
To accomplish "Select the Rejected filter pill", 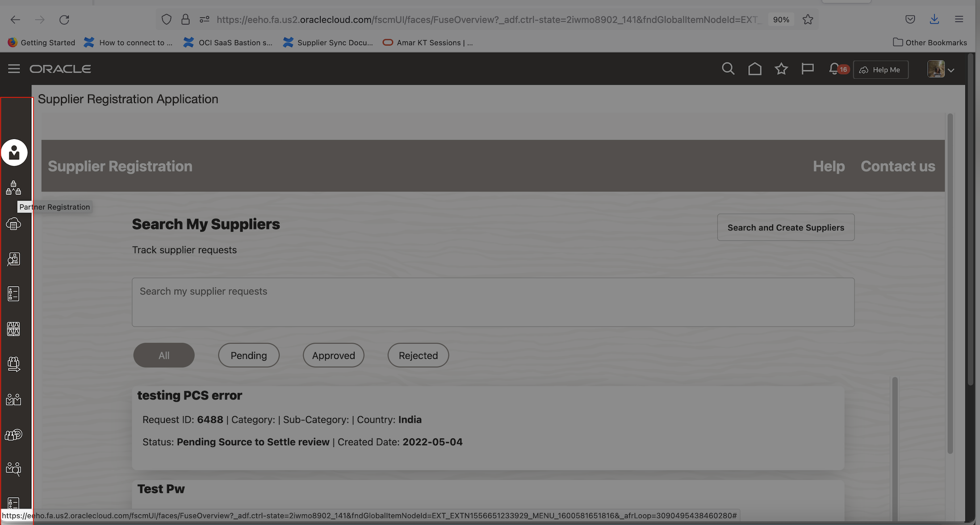I will tap(418, 355).
